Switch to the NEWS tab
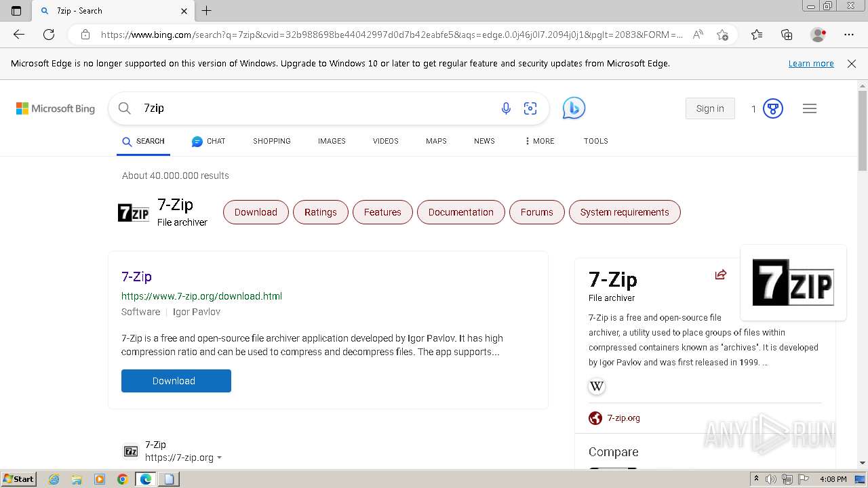The width and height of the screenshot is (868, 488). [484, 141]
